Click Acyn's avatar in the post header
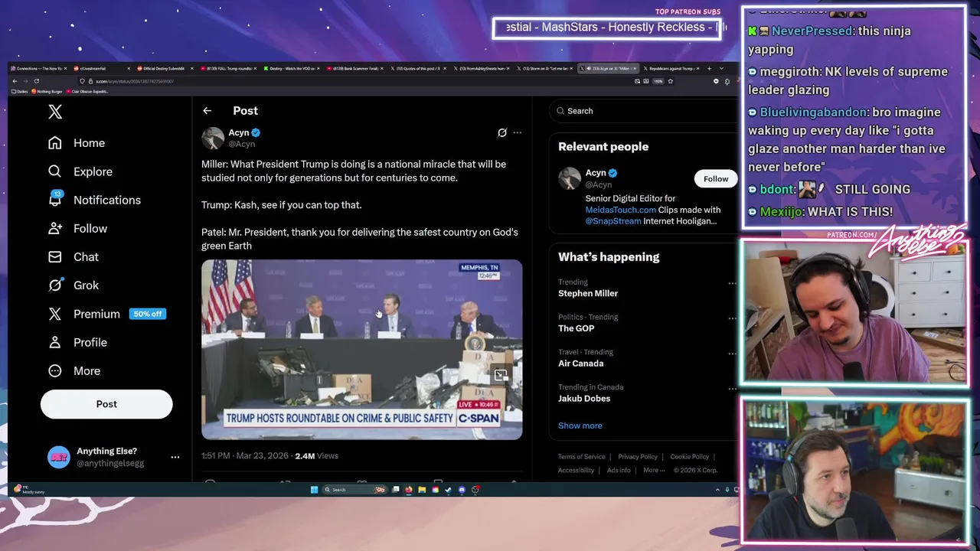 pos(213,139)
